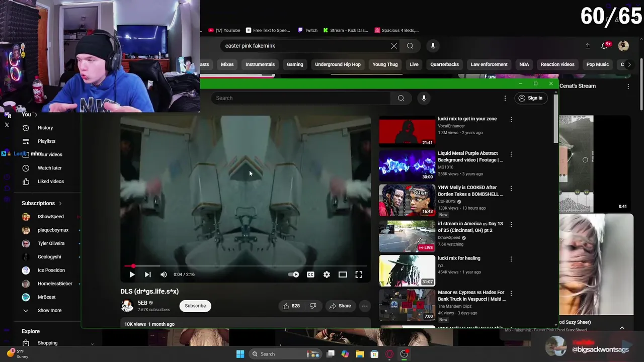This screenshot has width=644, height=362.
Task: Open Opera browser taskbar icon
Action: click(x=389, y=354)
